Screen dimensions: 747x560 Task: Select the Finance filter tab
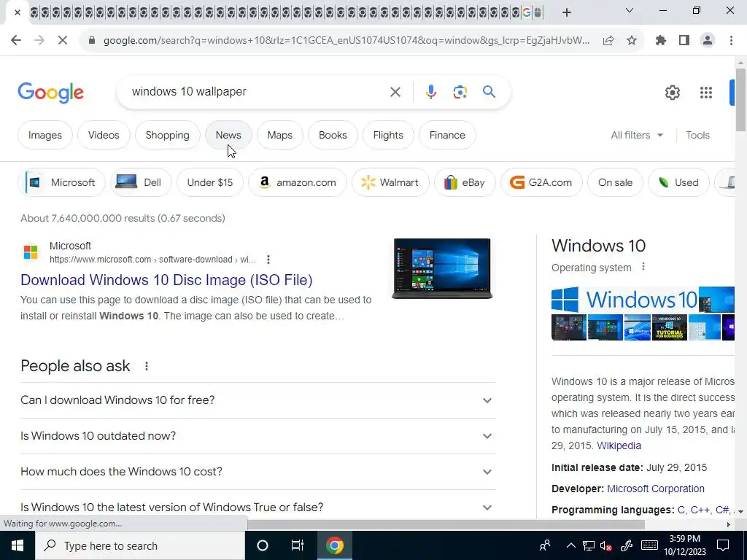point(447,135)
